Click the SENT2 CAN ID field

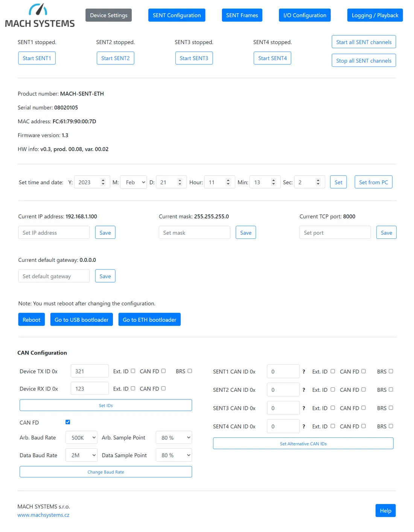(283, 390)
